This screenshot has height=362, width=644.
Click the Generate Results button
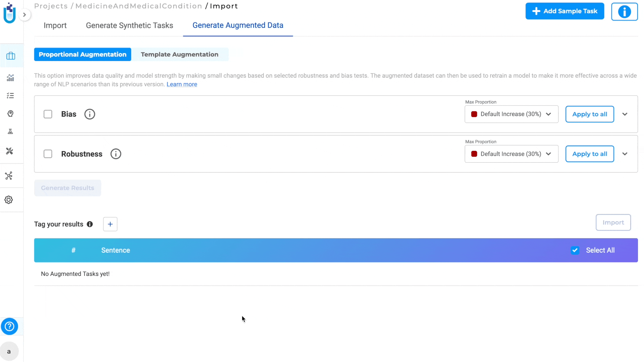(67, 188)
